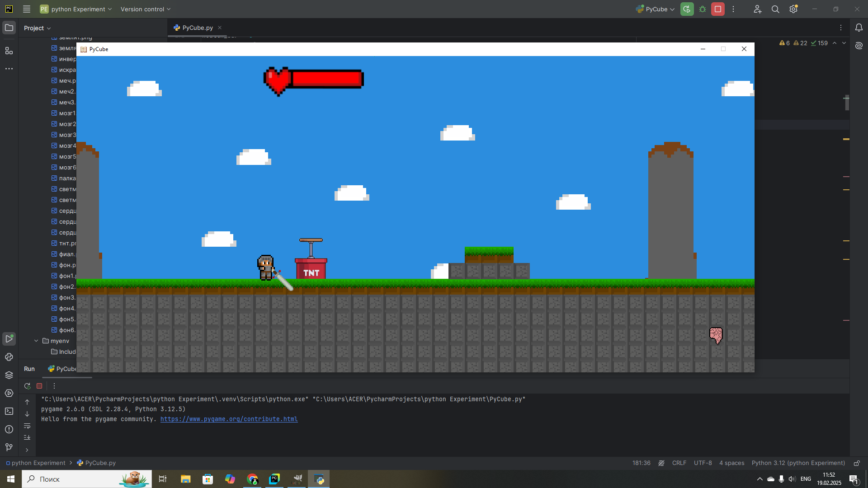
Task: Open the Problems tool window
Action: point(9,429)
